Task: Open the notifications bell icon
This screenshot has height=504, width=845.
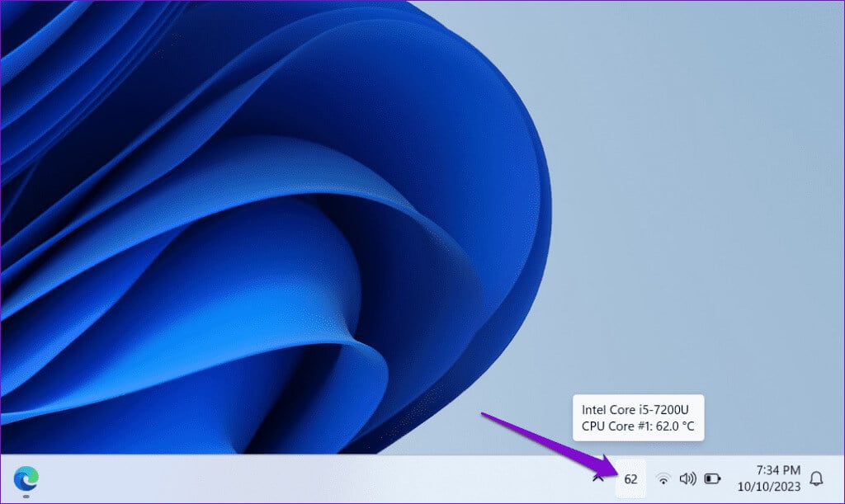Action: pos(816,478)
